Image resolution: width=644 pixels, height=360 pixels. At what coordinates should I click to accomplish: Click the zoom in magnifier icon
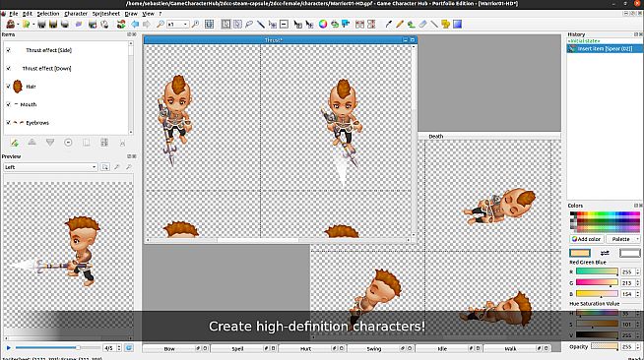pos(196,25)
